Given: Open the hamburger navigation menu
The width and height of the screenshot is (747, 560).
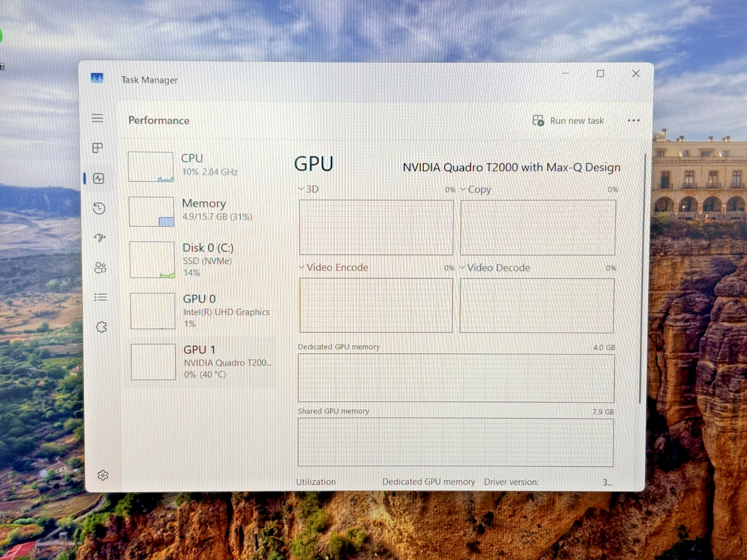Looking at the screenshot, I should coord(97,118).
